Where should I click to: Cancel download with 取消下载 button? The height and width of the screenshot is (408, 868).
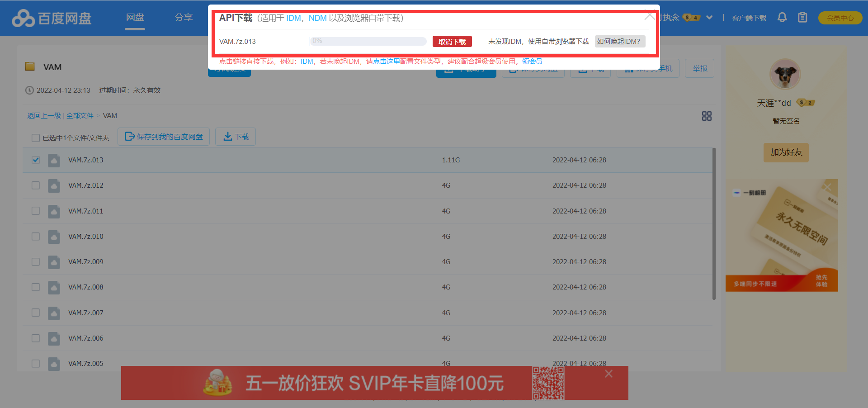tap(452, 42)
